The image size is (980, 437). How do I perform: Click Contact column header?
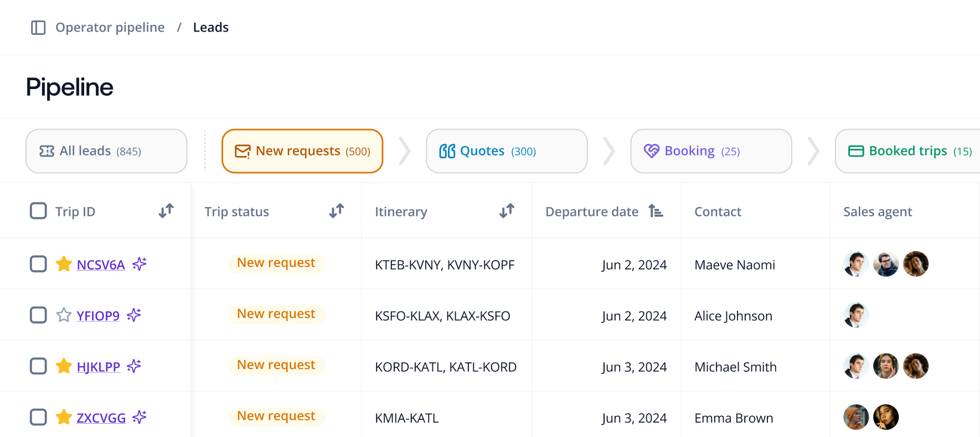point(718,212)
